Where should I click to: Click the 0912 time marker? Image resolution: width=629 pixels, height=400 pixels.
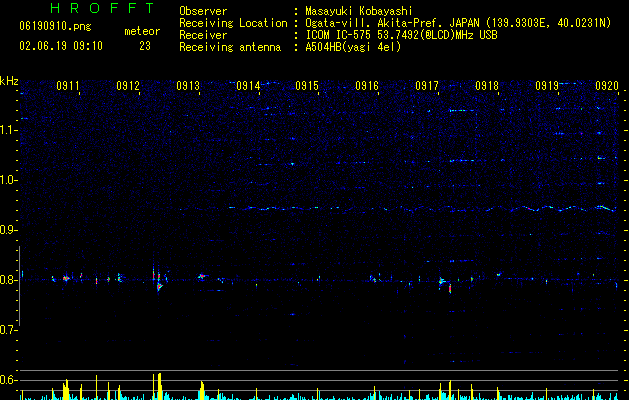(x=128, y=86)
